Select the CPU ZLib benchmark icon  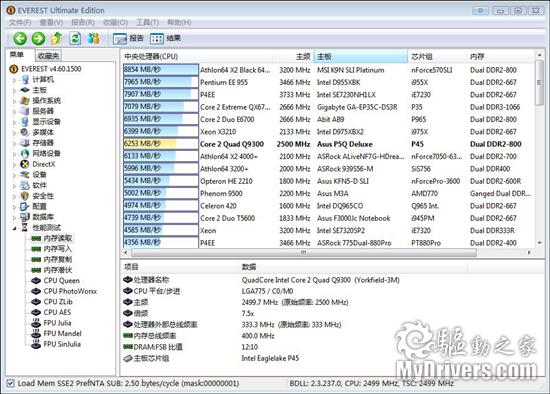point(36,302)
